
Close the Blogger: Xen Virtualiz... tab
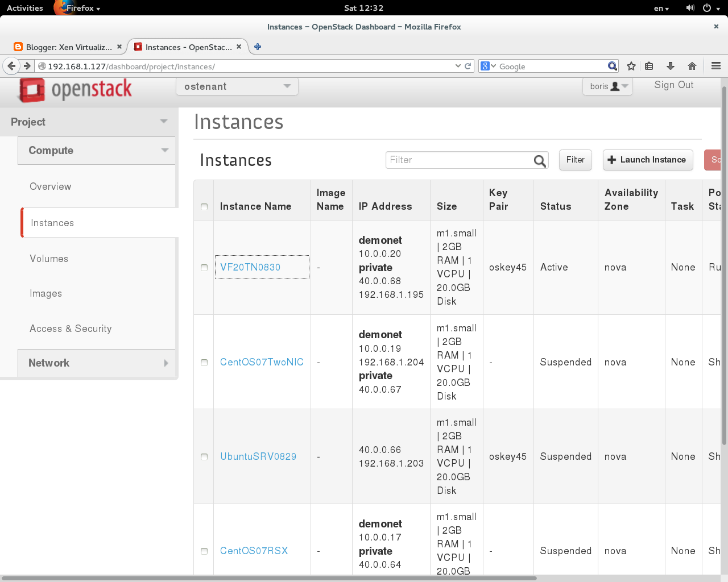coord(119,47)
